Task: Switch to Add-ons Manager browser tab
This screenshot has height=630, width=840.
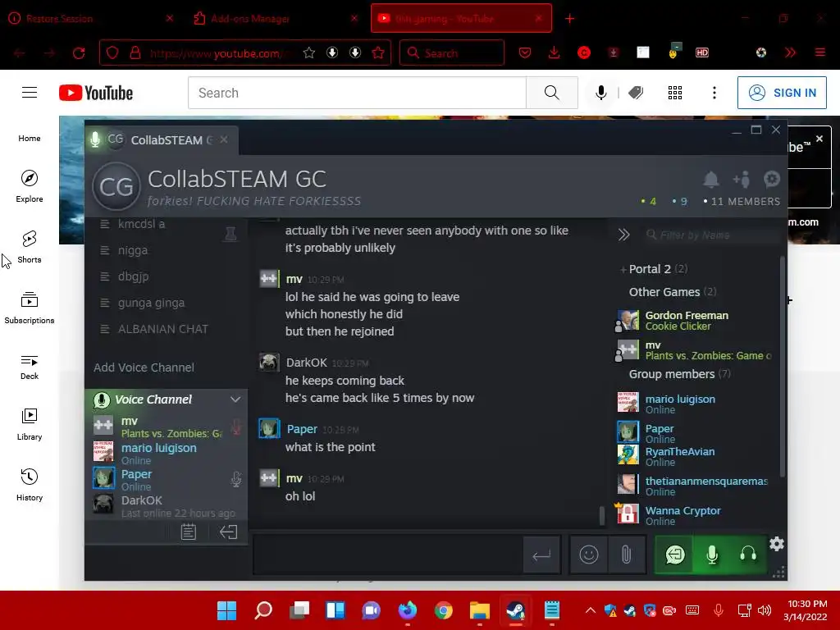Action: (276, 19)
